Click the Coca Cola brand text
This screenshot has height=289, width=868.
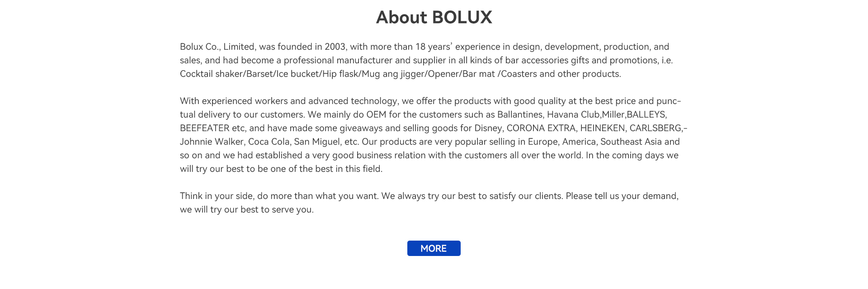pyautogui.click(x=269, y=142)
